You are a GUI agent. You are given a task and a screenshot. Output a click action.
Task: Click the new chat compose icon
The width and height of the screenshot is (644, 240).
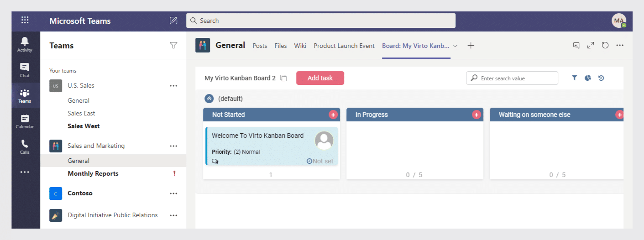[x=173, y=21]
